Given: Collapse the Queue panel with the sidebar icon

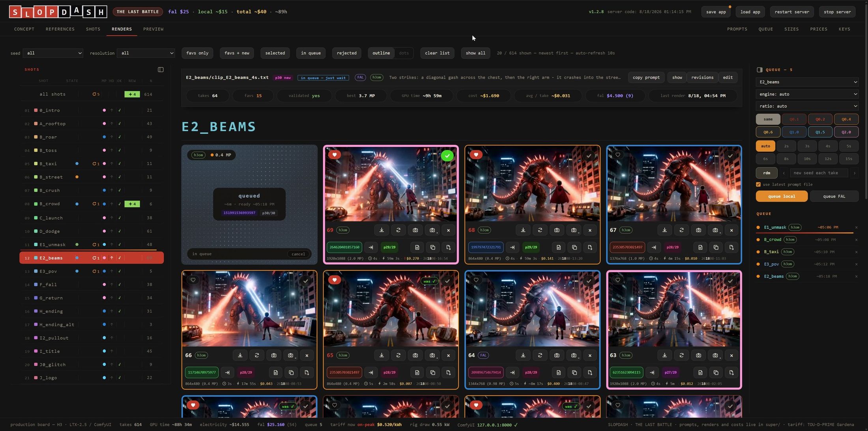Looking at the screenshot, I should click(759, 70).
